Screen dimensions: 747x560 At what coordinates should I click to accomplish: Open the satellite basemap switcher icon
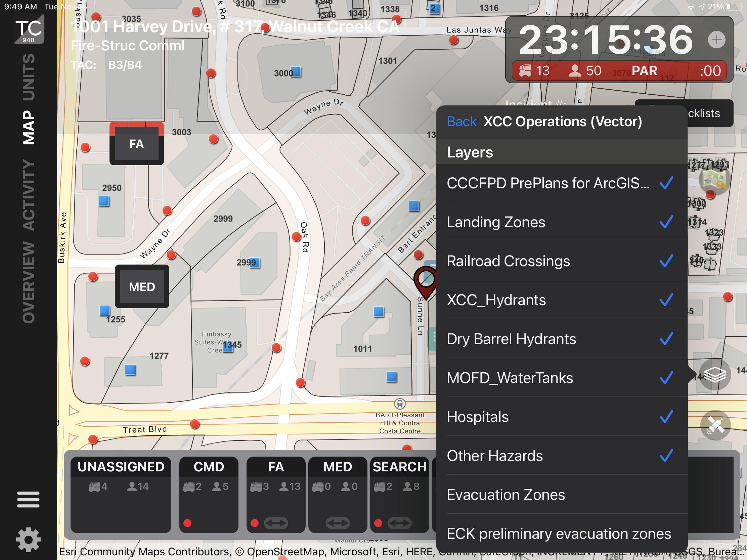click(x=716, y=425)
